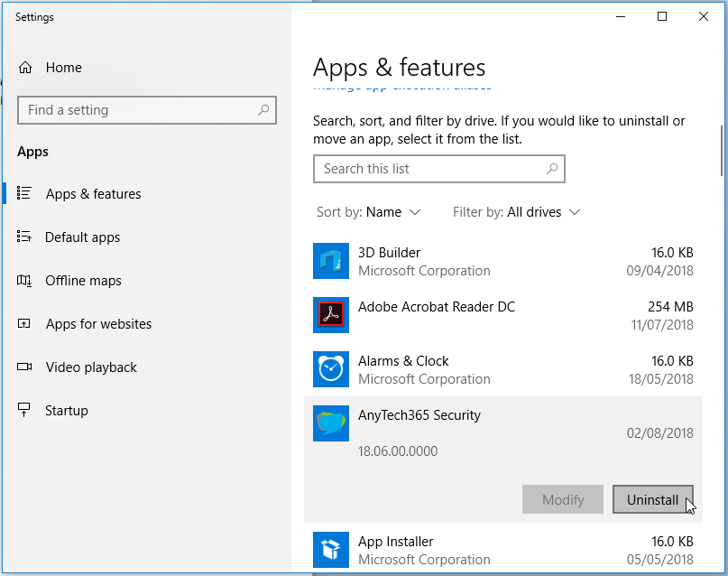Open the Offline maps page
728x576 pixels.
point(83,281)
